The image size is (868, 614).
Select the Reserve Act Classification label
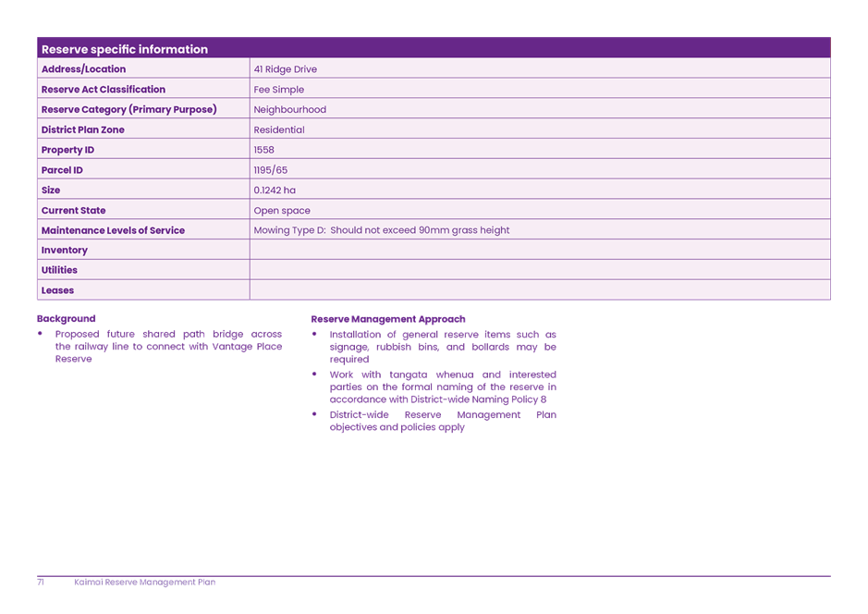click(103, 89)
